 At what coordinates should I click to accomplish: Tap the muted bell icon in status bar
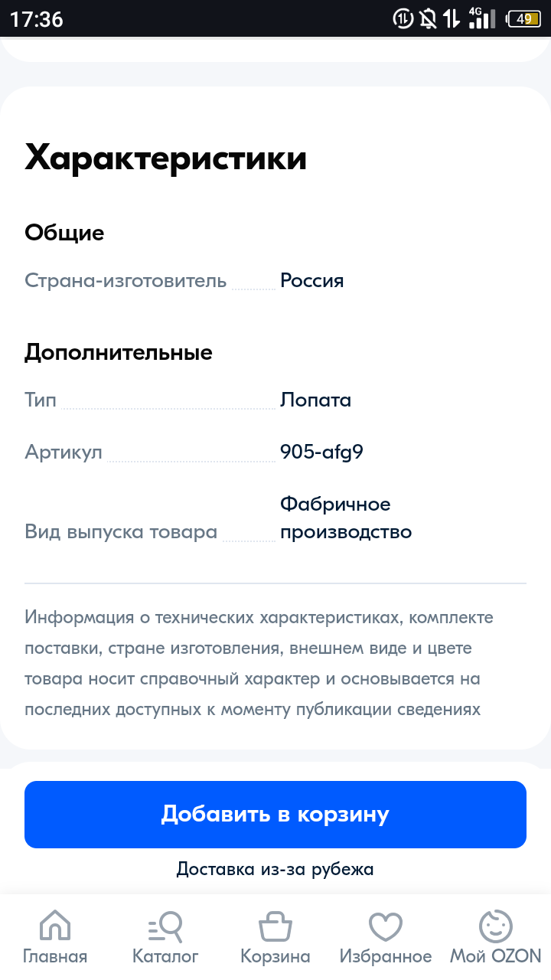429,19
